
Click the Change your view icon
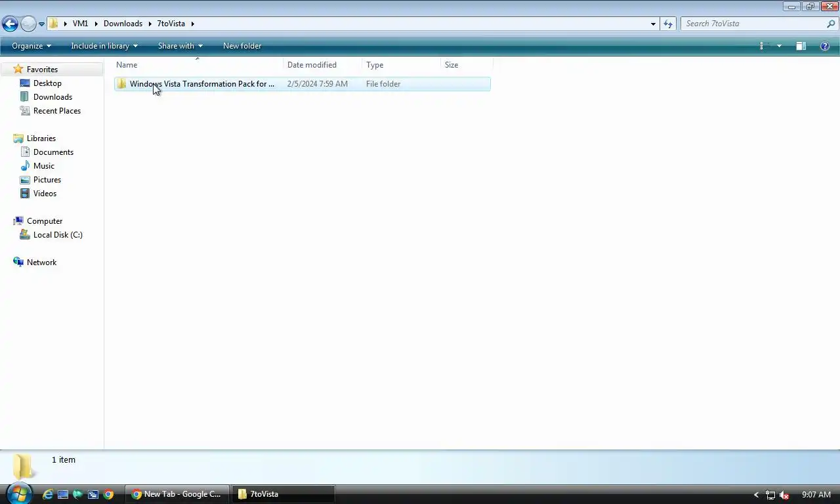tap(765, 46)
